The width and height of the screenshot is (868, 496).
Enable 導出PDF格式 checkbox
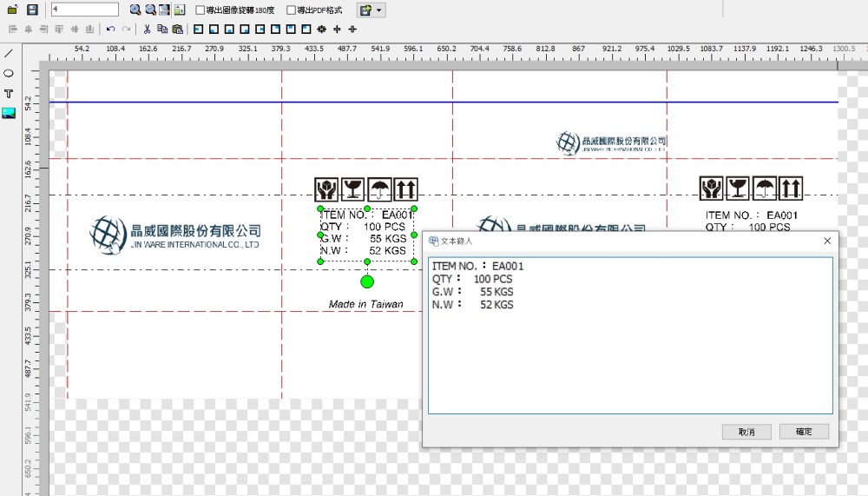pos(292,10)
